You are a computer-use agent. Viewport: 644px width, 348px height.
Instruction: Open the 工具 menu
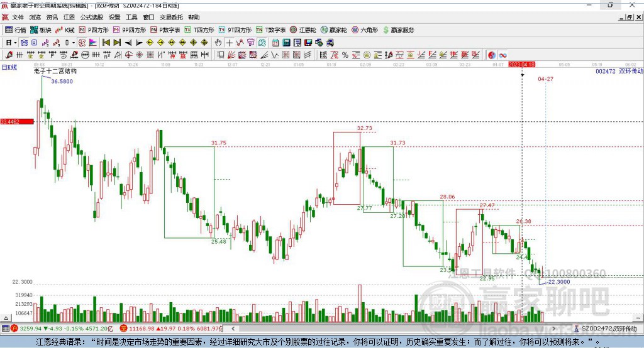pos(131,17)
